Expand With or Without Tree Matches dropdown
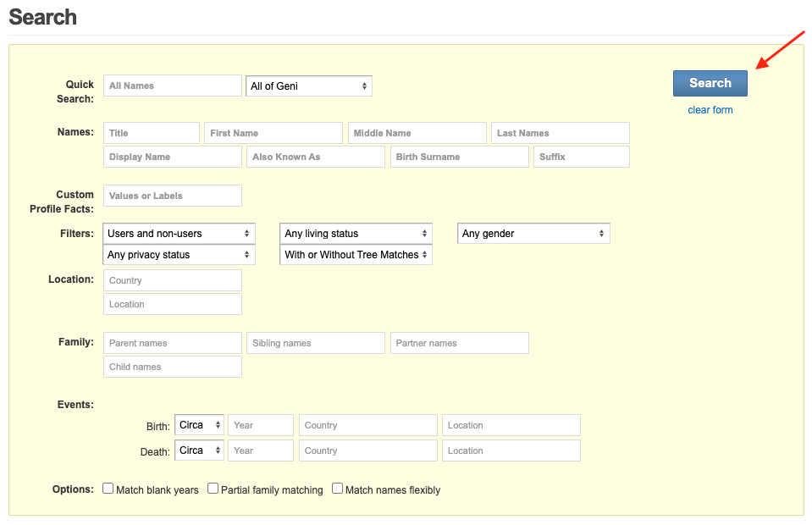The width and height of the screenshot is (812, 525). 356,255
